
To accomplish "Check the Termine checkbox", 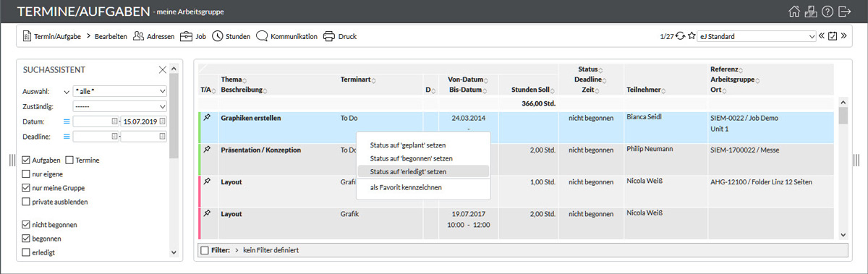I will point(70,160).
